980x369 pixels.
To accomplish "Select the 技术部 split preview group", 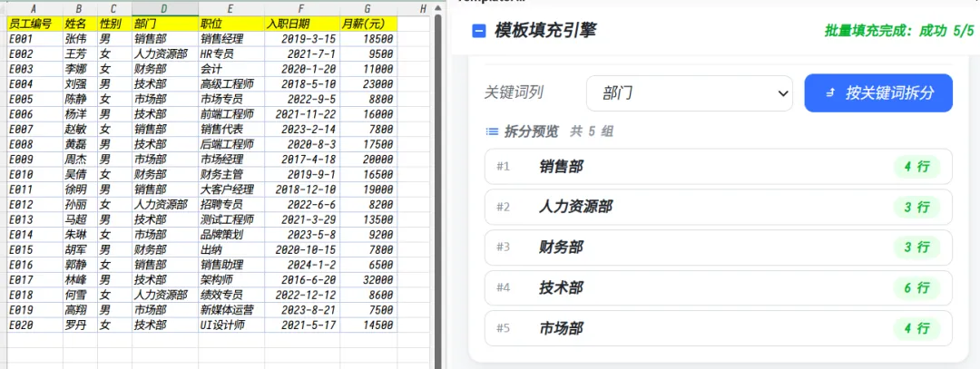I will pos(718,287).
